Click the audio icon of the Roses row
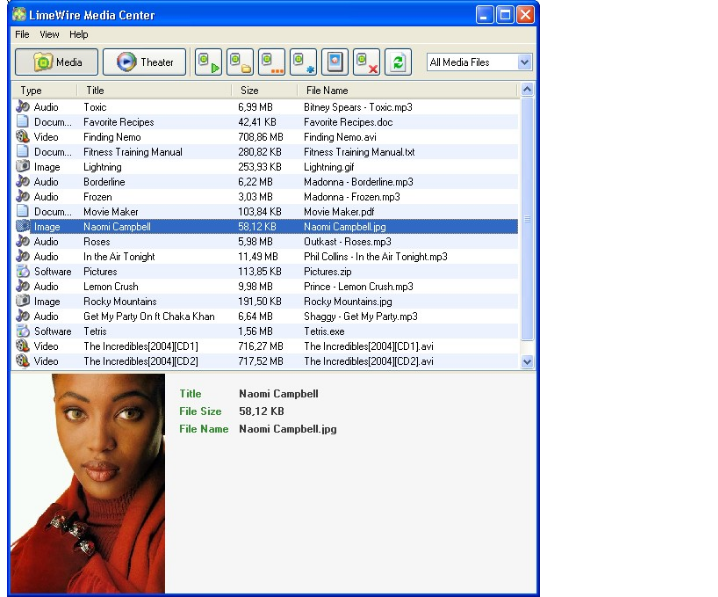 pos(23,241)
